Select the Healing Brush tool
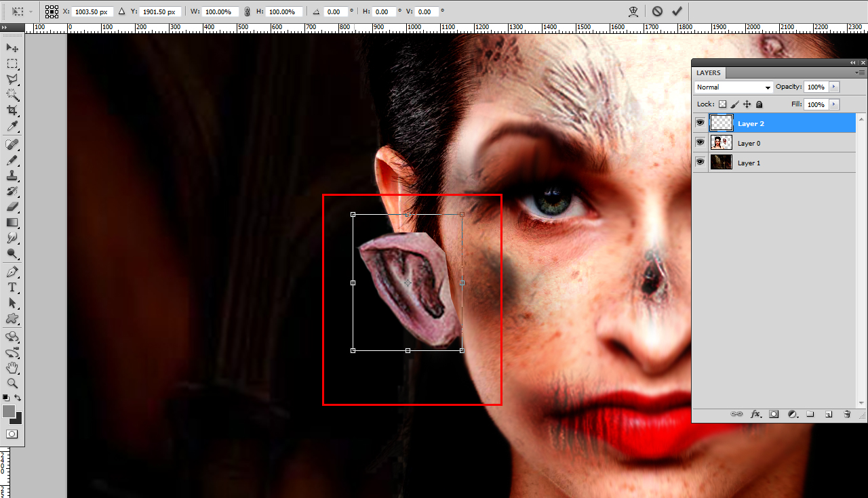This screenshot has width=868, height=498. (12, 144)
